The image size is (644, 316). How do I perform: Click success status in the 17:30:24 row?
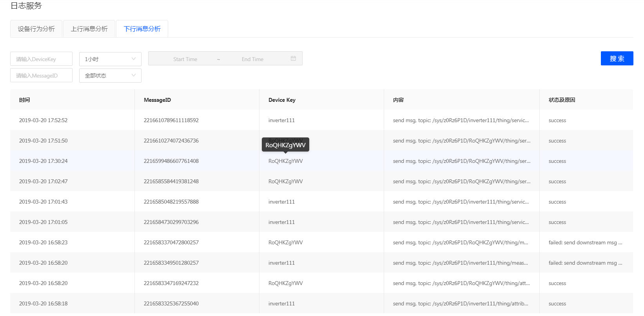pyautogui.click(x=557, y=161)
